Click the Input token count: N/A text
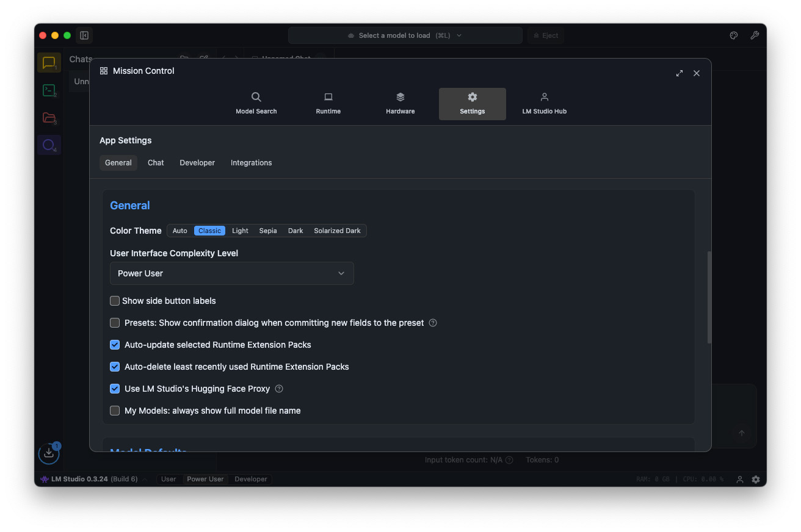The height and width of the screenshot is (532, 801). click(463, 460)
